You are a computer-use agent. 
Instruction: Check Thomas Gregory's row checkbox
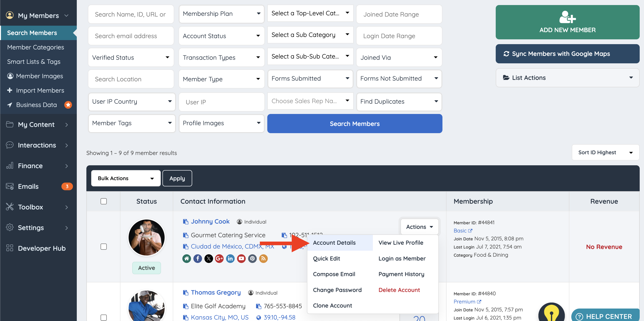click(103, 317)
